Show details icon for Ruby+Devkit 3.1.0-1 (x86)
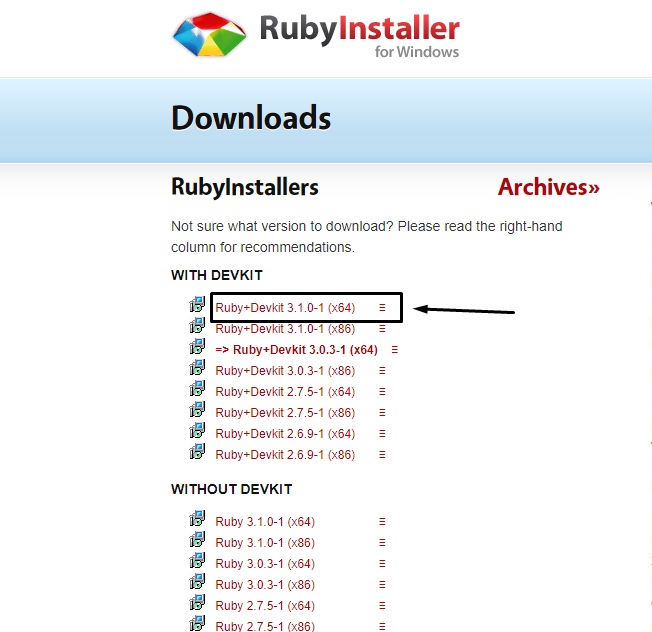 pyautogui.click(x=382, y=329)
